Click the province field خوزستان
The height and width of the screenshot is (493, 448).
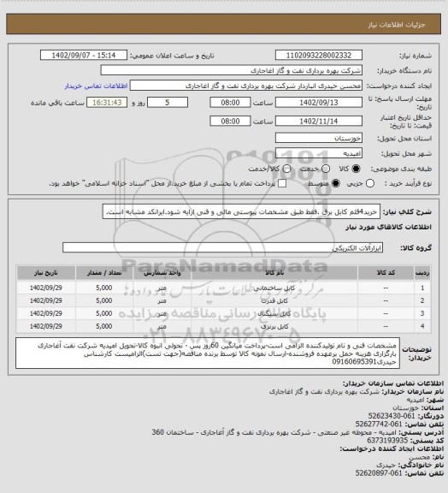point(319,138)
